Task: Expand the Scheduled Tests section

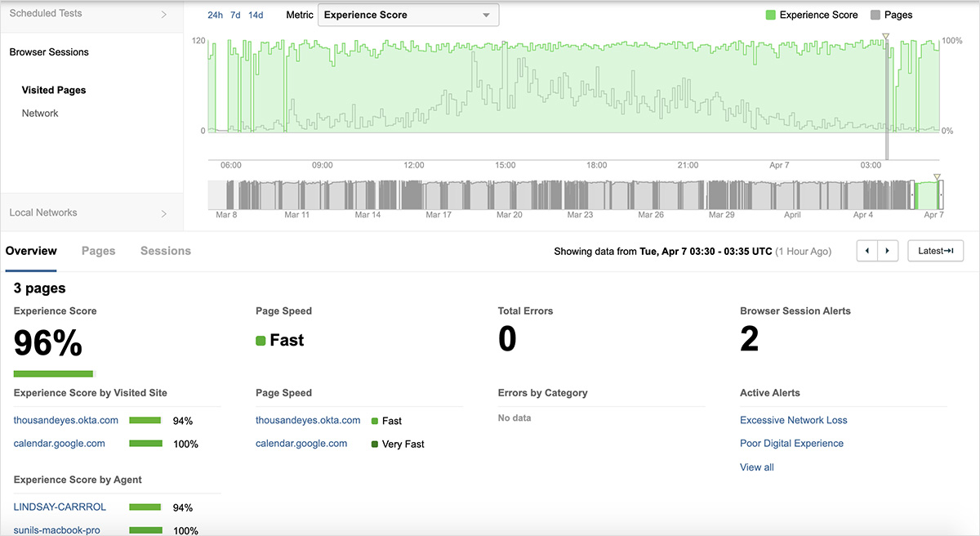Action: tap(91, 14)
